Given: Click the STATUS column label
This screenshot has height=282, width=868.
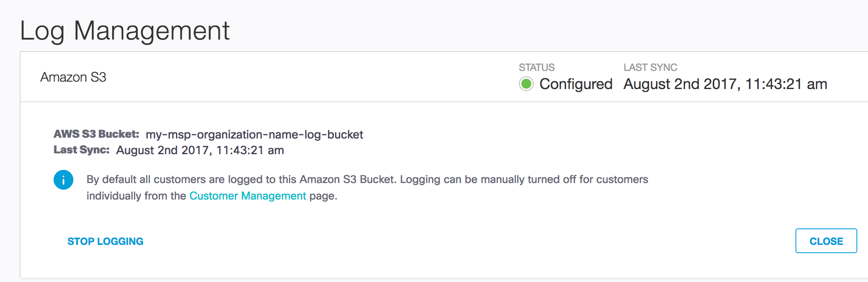Looking at the screenshot, I should click(x=537, y=67).
